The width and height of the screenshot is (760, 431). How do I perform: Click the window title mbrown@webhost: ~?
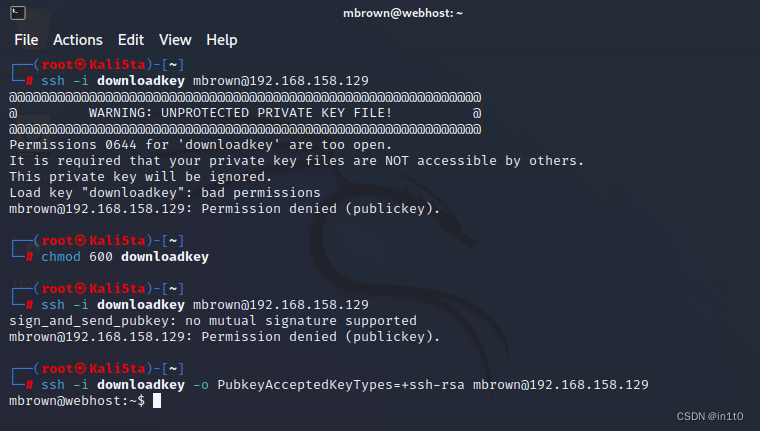403,13
